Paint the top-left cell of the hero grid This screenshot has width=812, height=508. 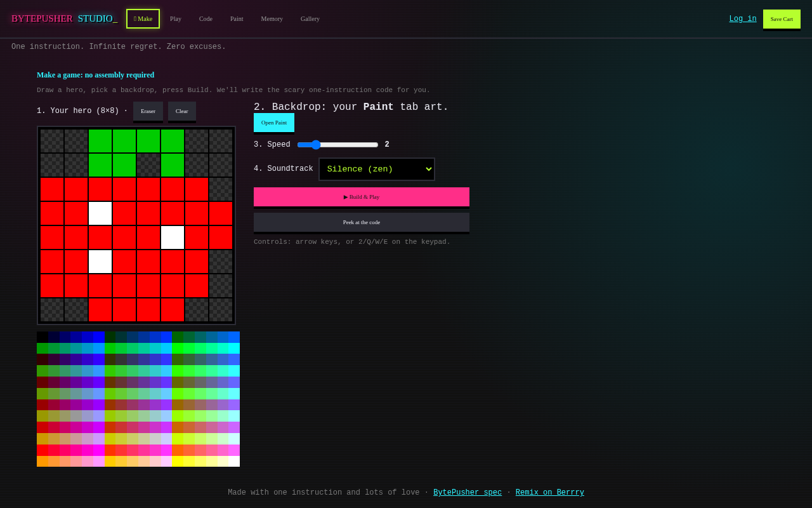[x=52, y=141]
